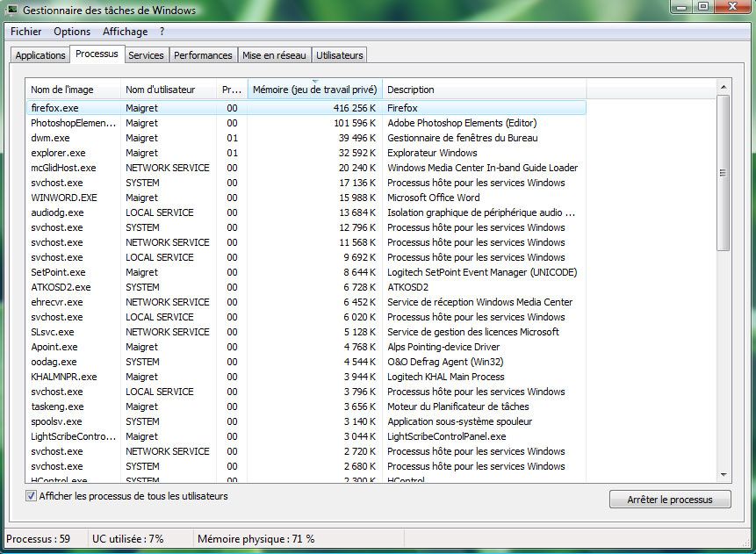
Task: Minimize the Task Manager window
Action: point(680,7)
